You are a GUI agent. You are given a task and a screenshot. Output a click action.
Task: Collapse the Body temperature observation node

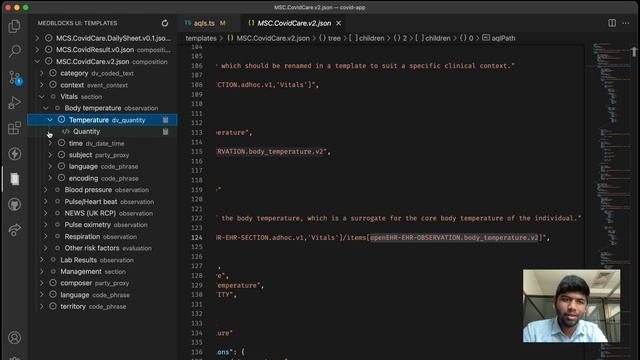pos(46,108)
